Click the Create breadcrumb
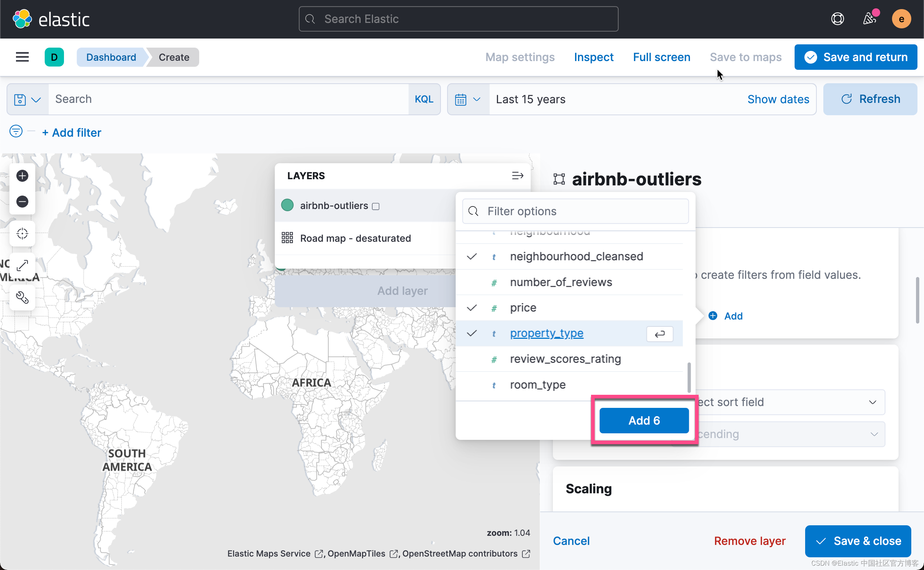This screenshot has height=570, width=924. click(x=174, y=57)
